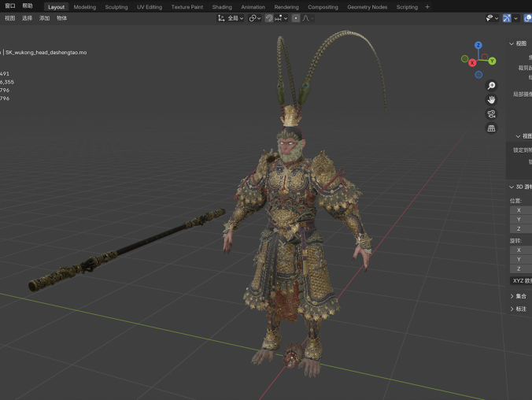Click the cursor position X field
This screenshot has width=532, height=400.
(520, 210)
